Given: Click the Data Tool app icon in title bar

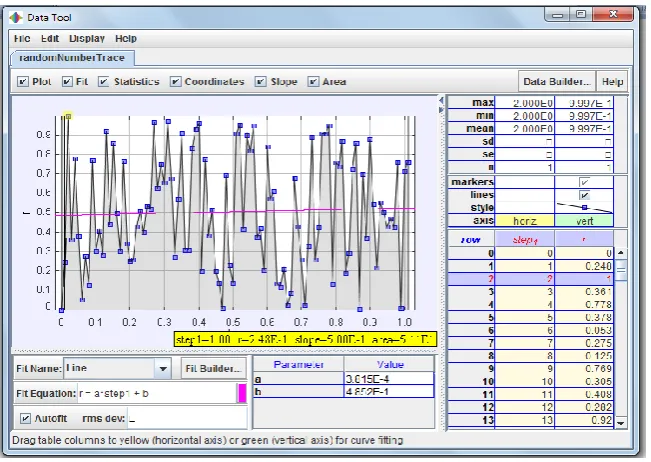Looking at the screenshot, I should tap(16, 17).
